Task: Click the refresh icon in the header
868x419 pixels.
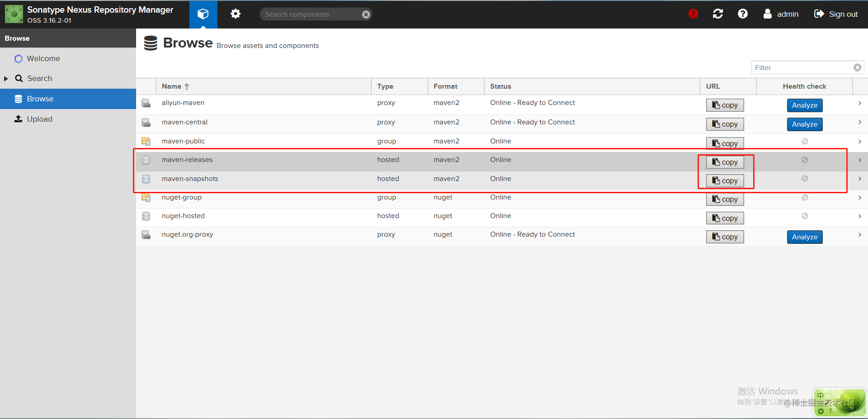Action: pos(718,14)
